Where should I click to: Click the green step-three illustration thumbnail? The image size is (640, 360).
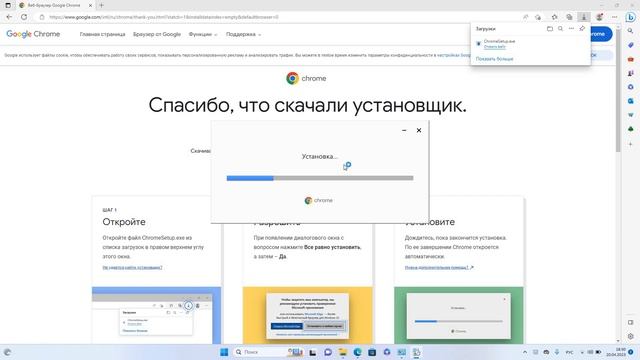click(459, 315)
